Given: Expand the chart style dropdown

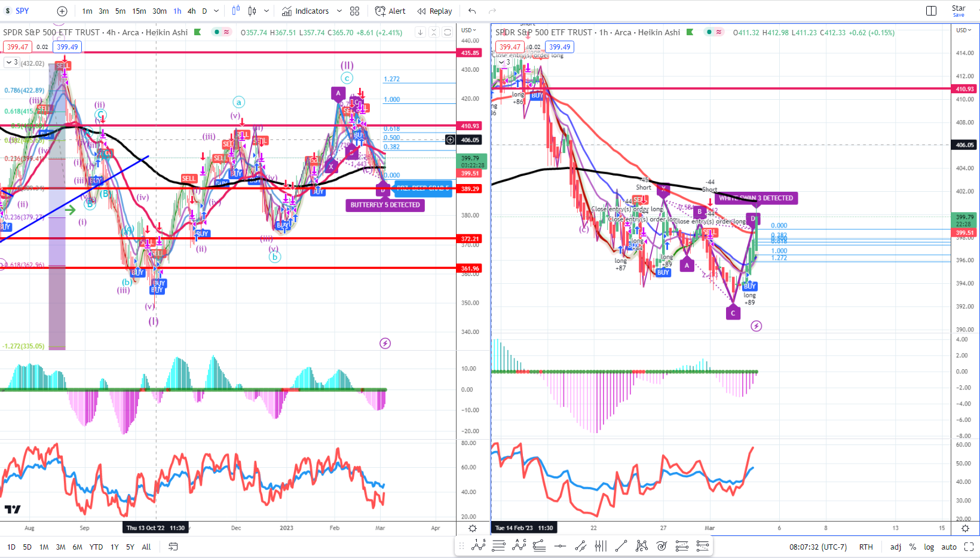Looking at the screenshot, I should click(x=267, y=11).
